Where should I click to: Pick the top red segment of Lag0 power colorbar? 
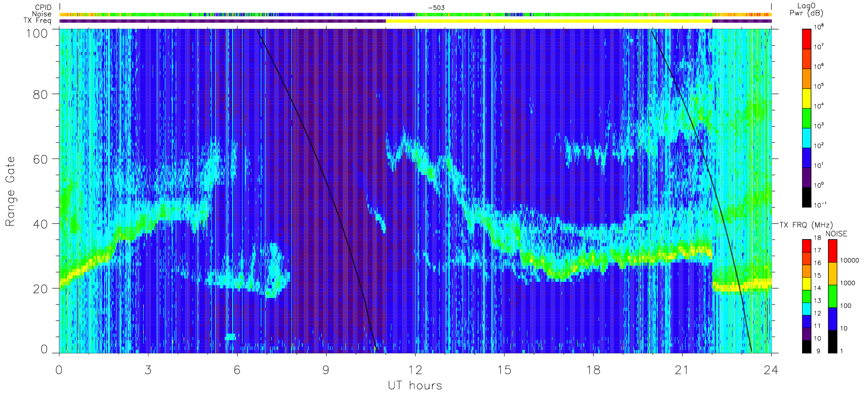[806, 39]
